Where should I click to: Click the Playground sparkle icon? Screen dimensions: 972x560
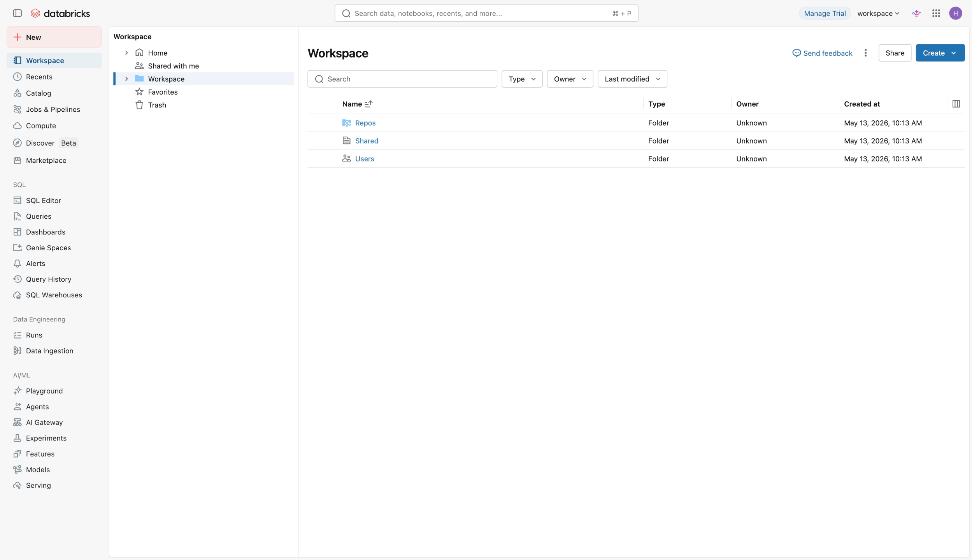coord(17,391)
